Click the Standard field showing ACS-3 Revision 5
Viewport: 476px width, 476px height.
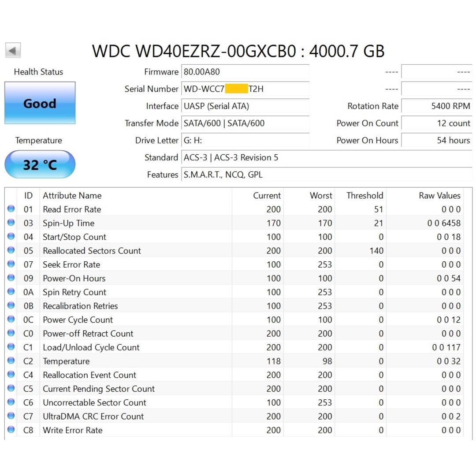coord(327,157)
